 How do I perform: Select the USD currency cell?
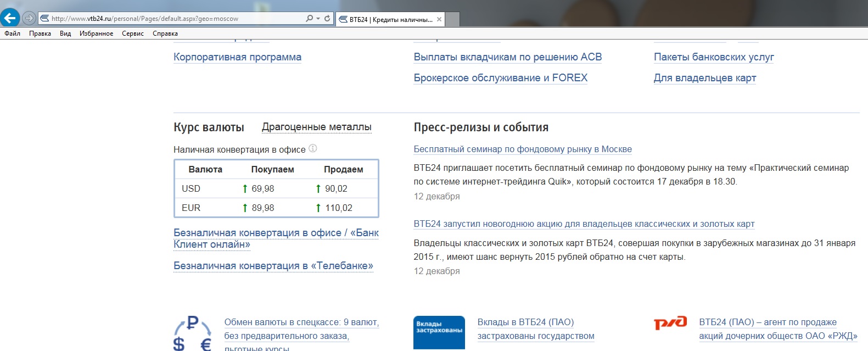coord(191,188)
